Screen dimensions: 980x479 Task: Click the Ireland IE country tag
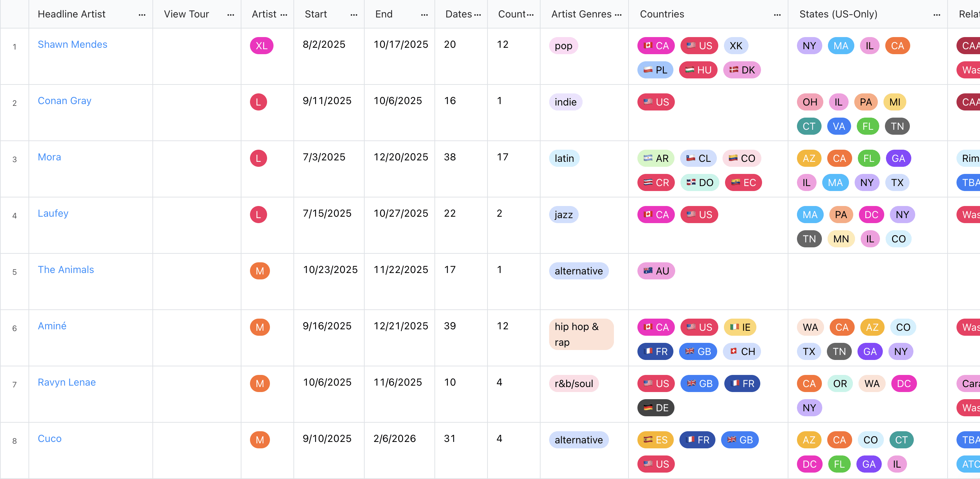[x=740, y=328]
